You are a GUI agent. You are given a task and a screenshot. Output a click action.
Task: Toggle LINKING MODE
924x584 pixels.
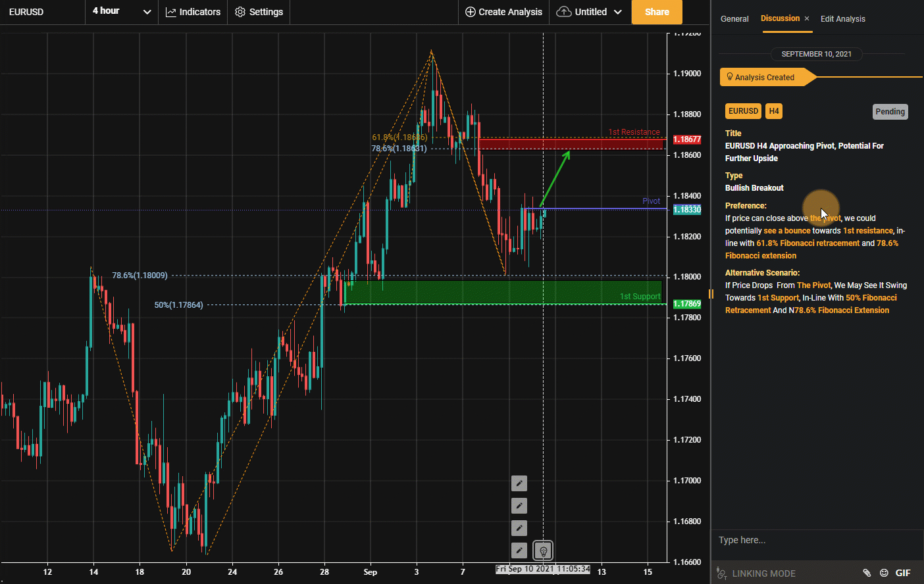click(x=763, y=573)
